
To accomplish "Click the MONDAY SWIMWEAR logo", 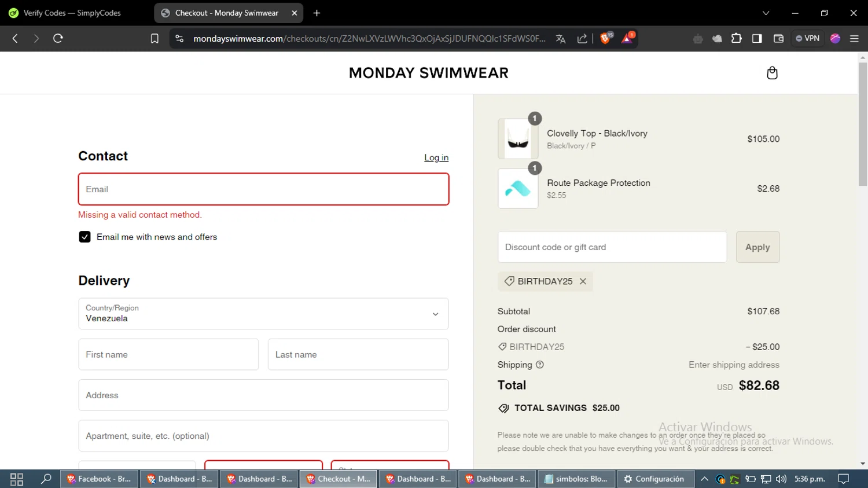I will 429,73.
